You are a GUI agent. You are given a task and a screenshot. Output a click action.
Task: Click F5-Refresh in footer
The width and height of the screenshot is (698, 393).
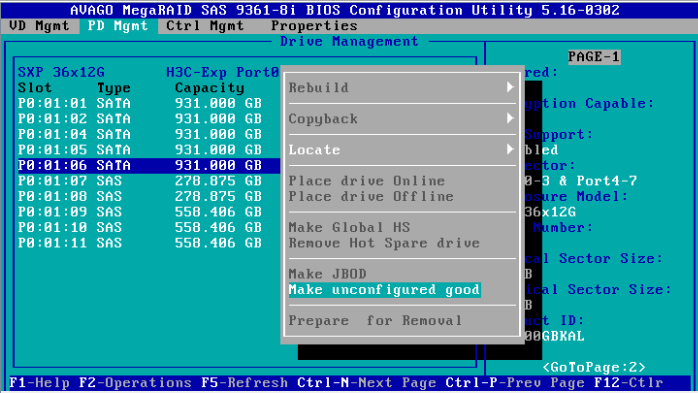click(244, 383)
